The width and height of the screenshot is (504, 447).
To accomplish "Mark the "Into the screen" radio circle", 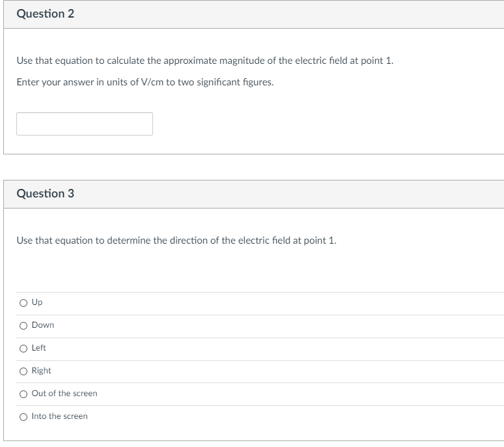I will pyautogui.click(x=23, y=417).
